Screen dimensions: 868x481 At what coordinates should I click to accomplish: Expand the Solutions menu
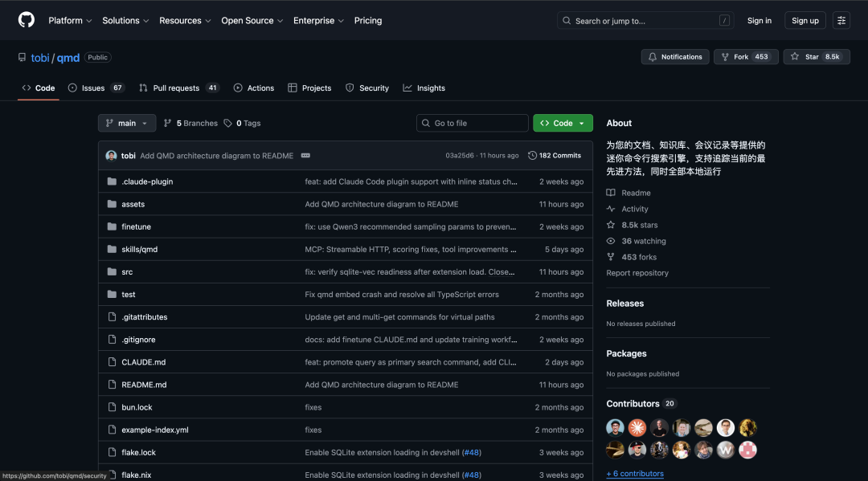125,20
